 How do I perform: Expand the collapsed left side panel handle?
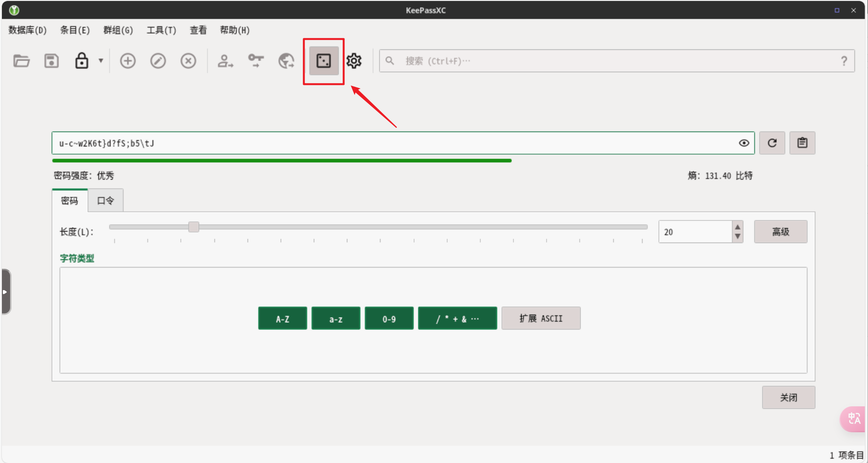tap(6, 292)
